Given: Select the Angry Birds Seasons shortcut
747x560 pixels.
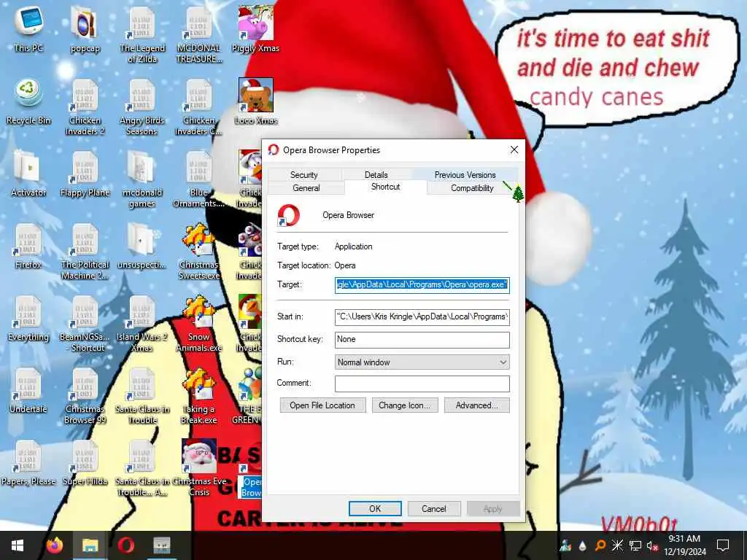Looking at the screenshot, I should pos(142,106).
